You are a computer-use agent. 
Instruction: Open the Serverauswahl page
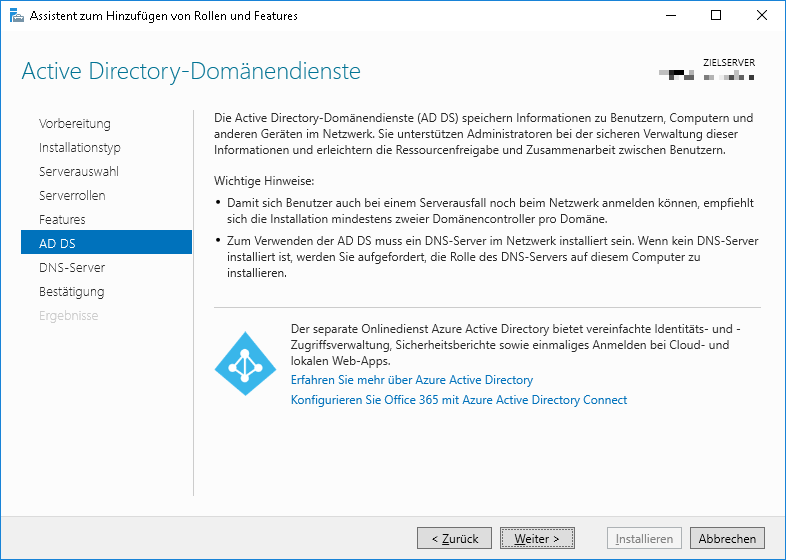point(79,172)
